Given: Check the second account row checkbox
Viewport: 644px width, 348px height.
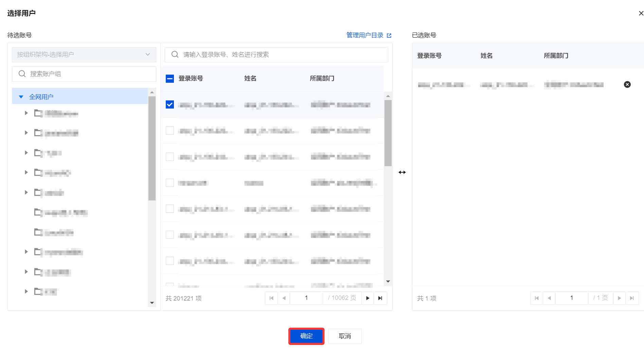Looking at the screenshot, I should tap(170, 131).
